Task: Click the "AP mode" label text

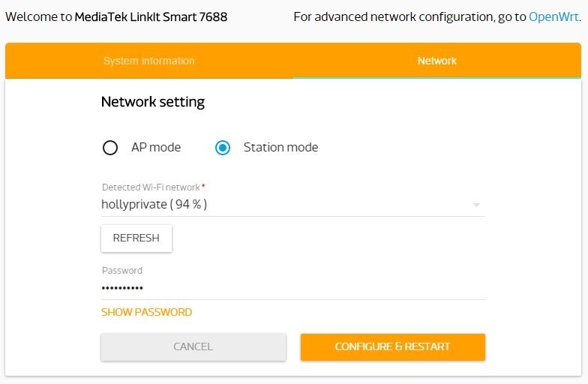Action: 156,148
